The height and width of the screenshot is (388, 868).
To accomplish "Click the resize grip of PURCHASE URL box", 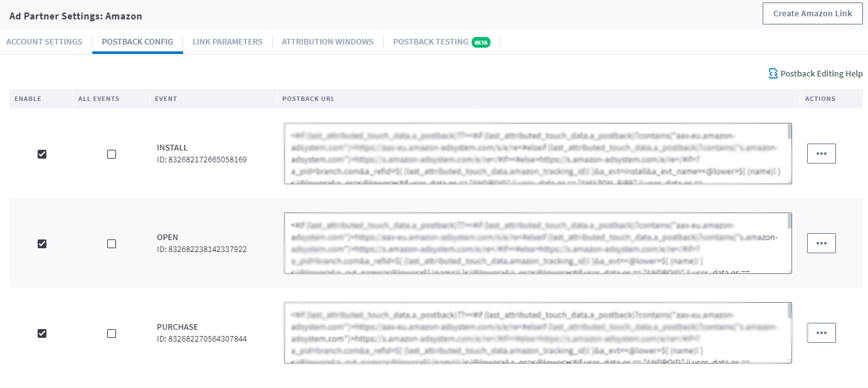I will coord(789,361).
